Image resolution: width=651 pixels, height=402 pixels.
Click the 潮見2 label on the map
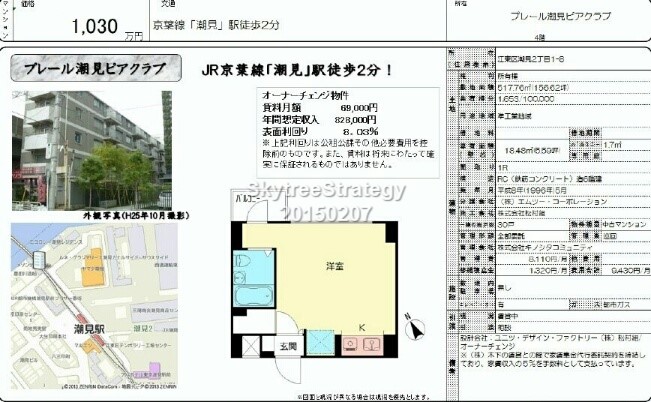coord(143,329)
